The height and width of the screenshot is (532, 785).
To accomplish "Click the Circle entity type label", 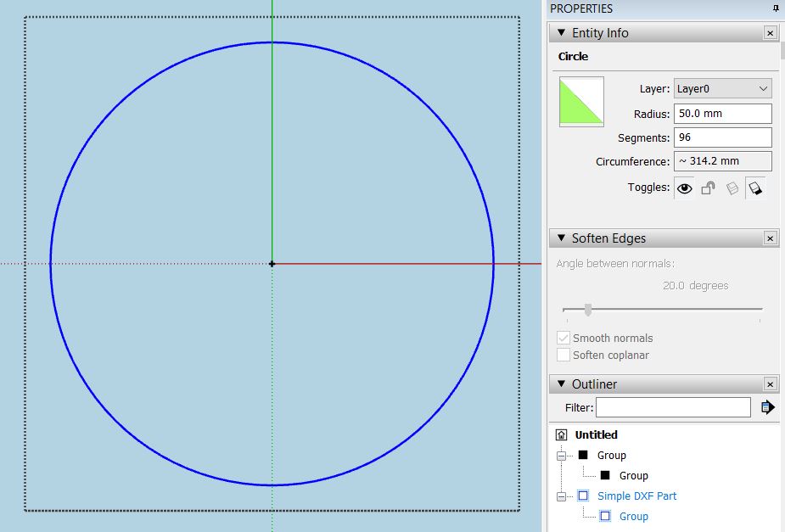I will [x=573, y=57].
